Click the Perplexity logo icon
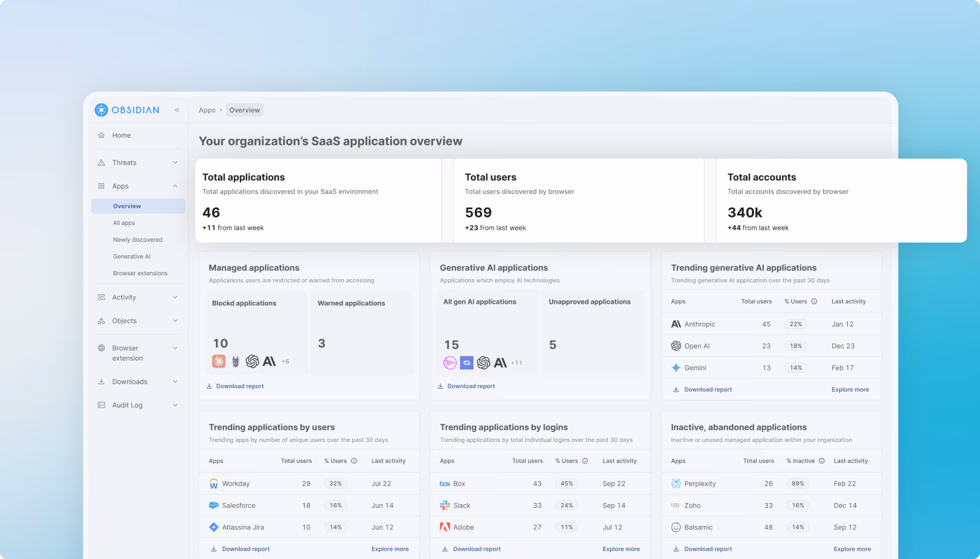Viewport: 980px width, 559px height. [x=676, y=483]
